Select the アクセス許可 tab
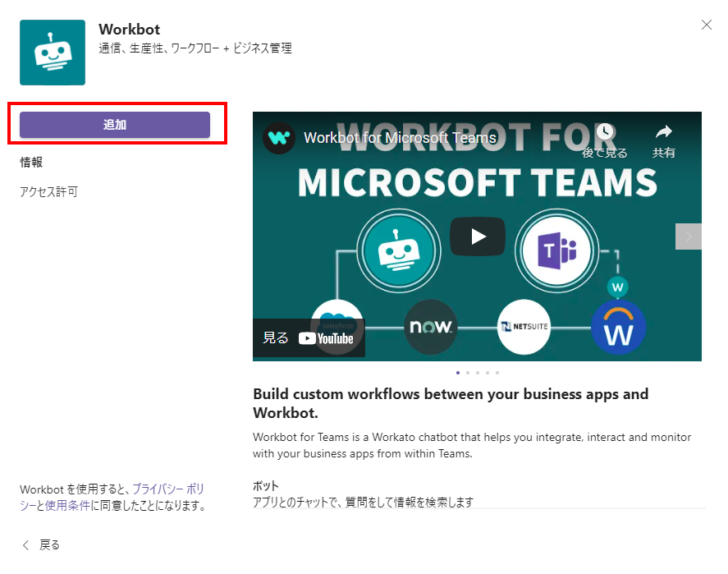The image size is (728, 574). click(48, 191)
